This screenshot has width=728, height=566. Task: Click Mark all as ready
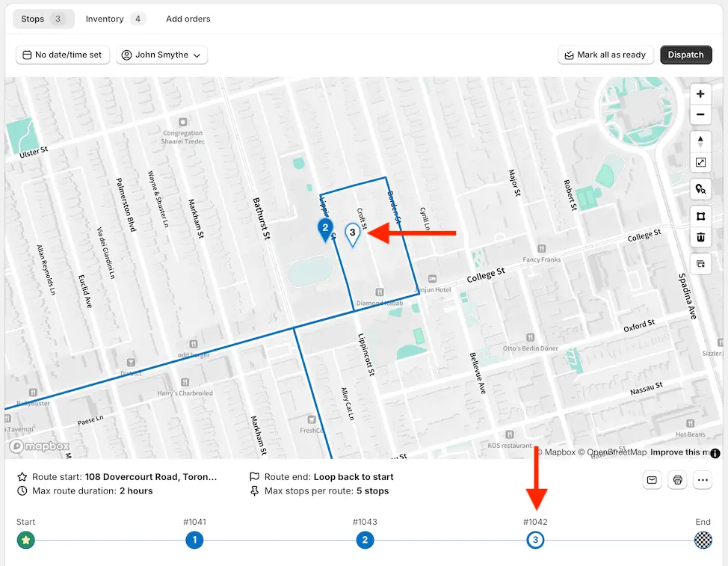[605, 55]
